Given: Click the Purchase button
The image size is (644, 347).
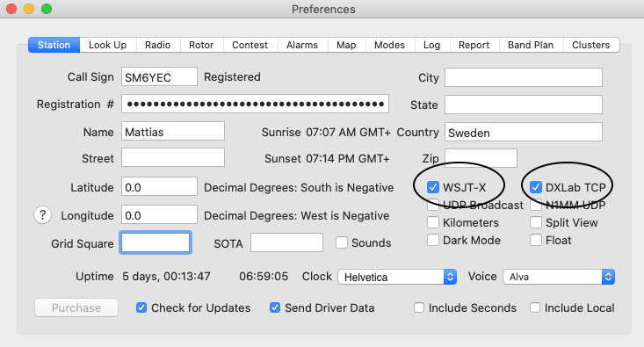Looking at the screenshot, I should pyautogui.click(x=76, y=307).
